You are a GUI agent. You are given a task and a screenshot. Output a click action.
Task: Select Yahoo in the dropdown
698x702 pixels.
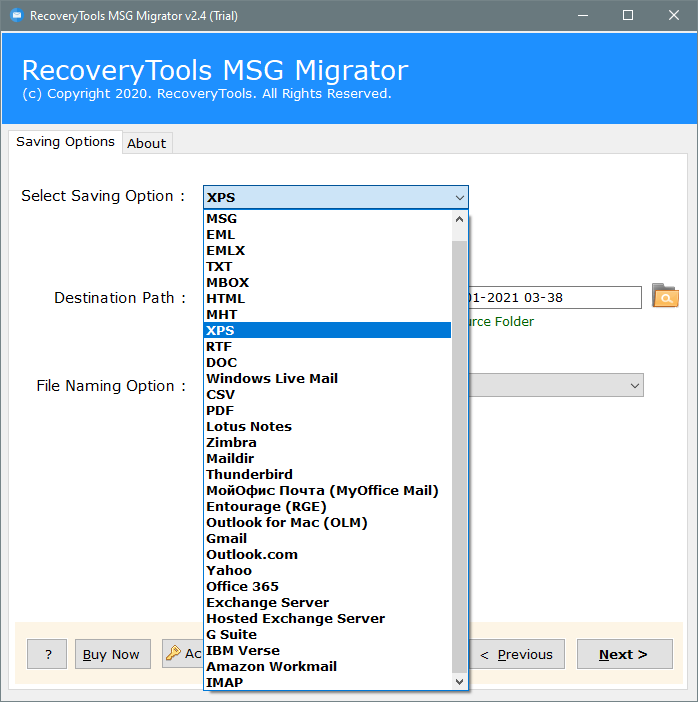tap(327, 571)
